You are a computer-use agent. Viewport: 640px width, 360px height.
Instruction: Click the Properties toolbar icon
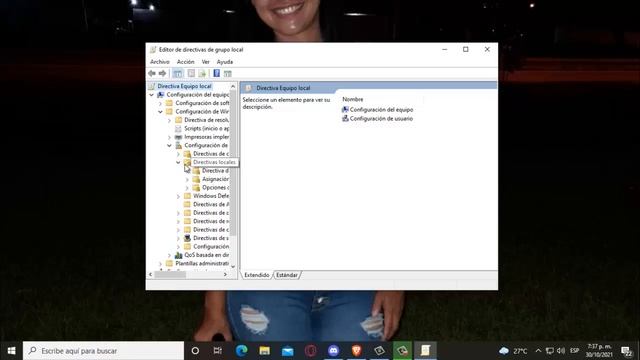(191, 73)
